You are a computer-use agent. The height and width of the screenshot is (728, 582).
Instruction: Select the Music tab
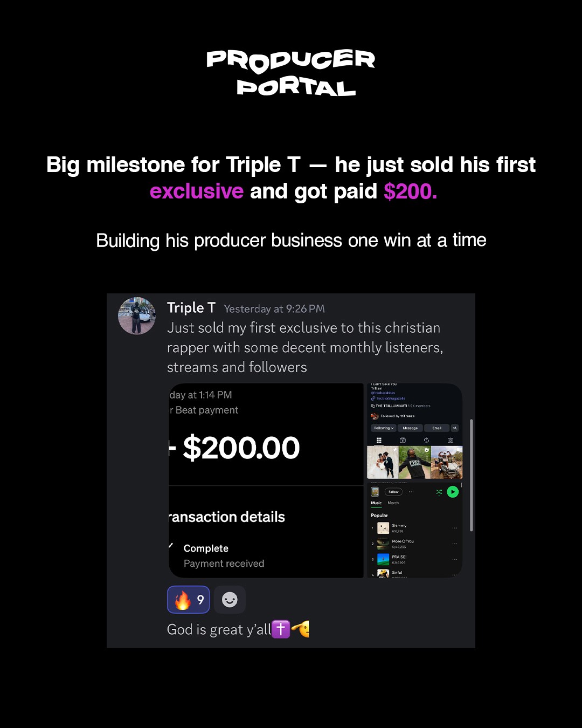[x=376, y=503]
